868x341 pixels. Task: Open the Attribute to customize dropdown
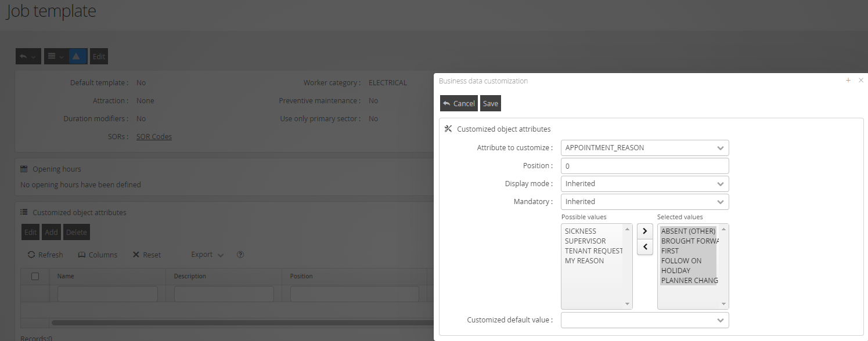pyautogui.click(x=644, y=148)
